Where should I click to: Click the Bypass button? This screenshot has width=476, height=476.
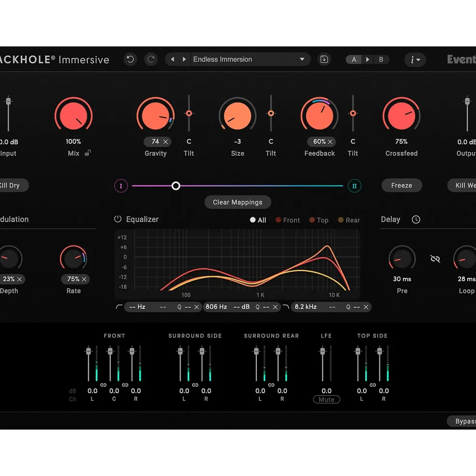(x=461, y=421)
